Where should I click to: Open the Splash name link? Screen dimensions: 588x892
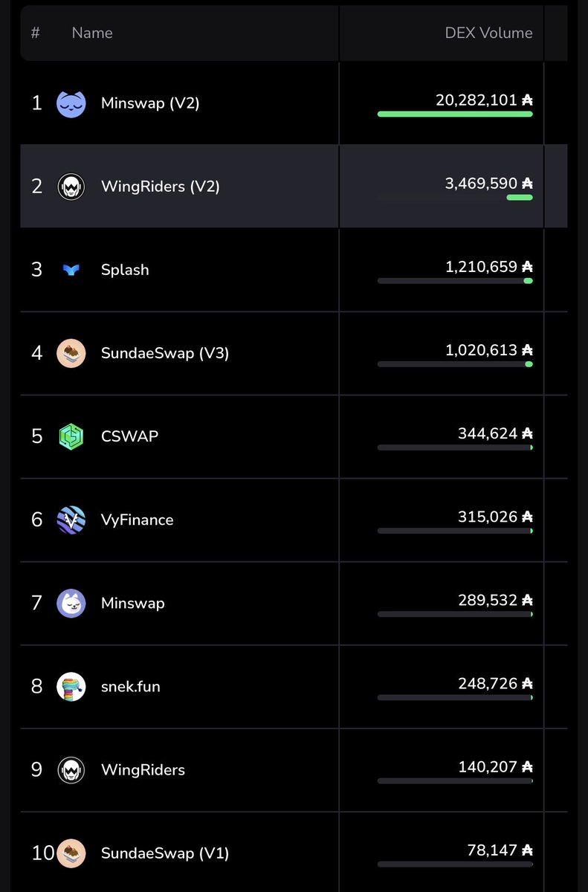tap(125, 270)
